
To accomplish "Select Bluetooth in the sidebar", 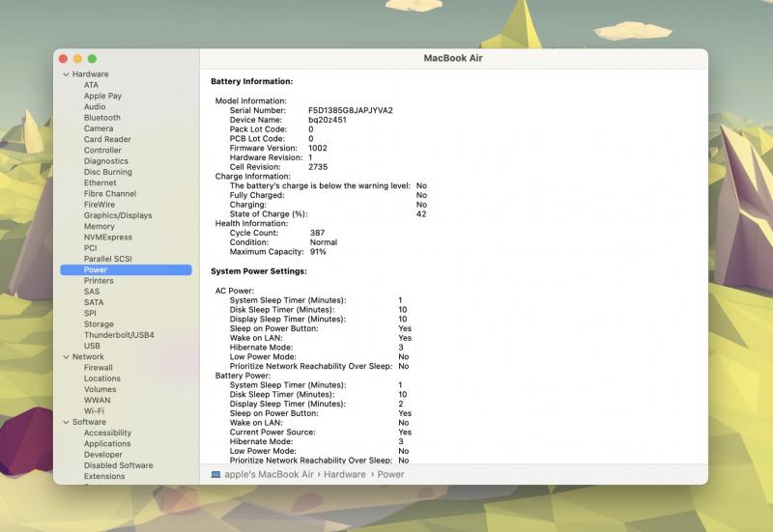I will tap(102, 118).
